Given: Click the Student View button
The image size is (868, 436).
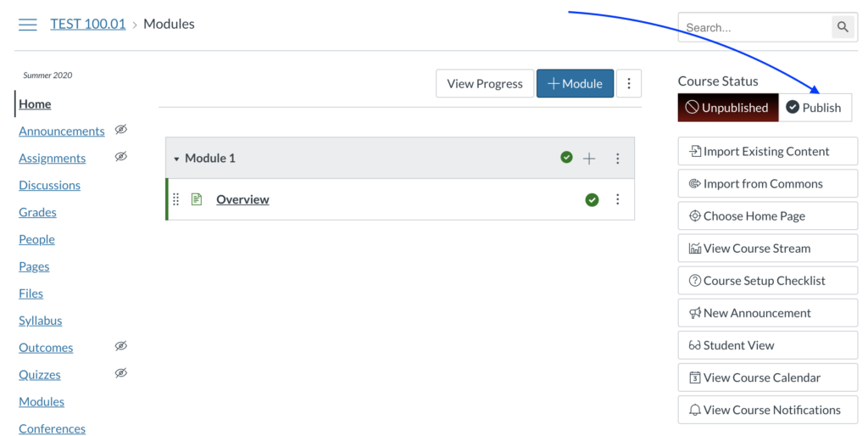Looking at the screenshot, I should pyautogui.click(x=767, y=345).
